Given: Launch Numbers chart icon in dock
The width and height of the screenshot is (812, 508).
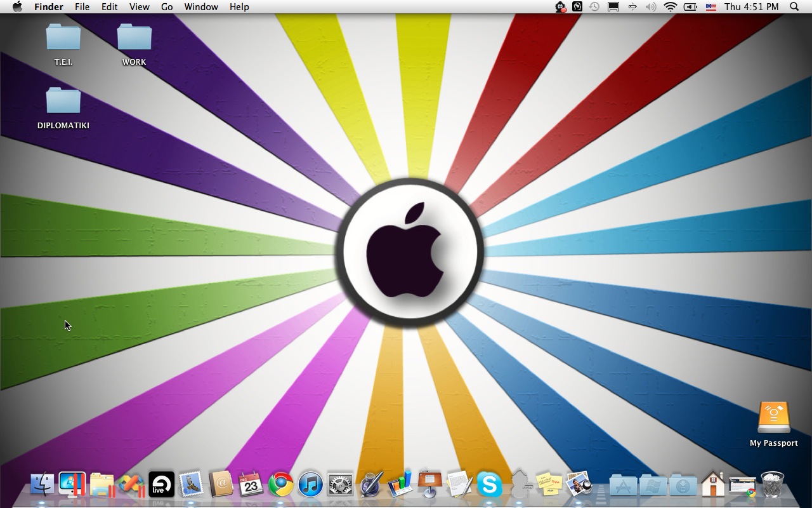Looking at the screenshot, I should pos(400,484).
